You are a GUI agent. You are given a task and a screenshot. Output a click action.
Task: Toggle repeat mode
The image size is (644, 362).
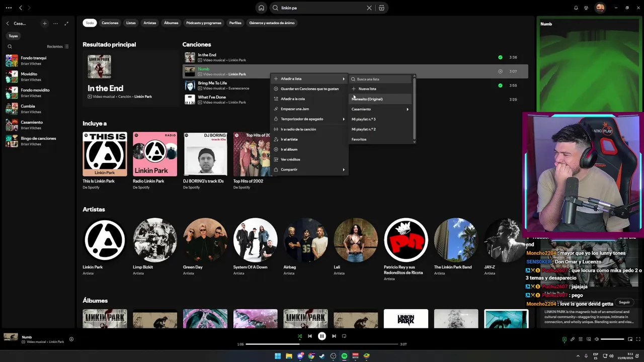pos(344,336)
